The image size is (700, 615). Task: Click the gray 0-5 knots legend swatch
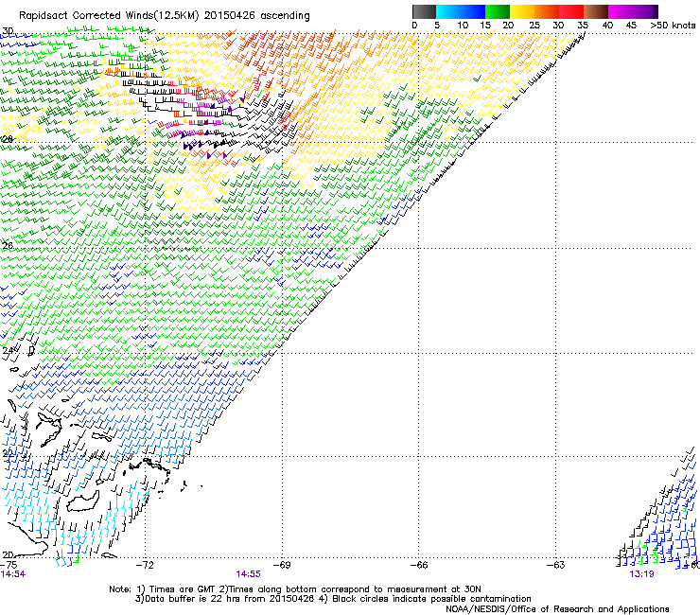point(424,11)
